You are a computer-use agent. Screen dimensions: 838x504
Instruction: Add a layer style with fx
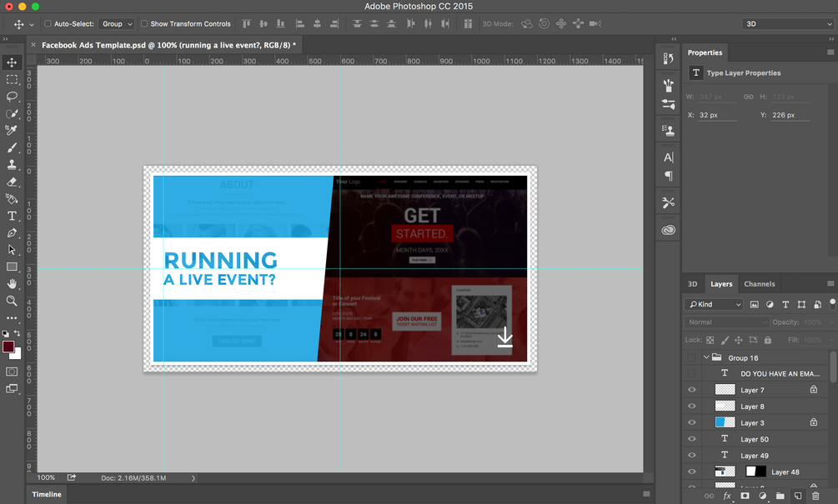pyautogui.click(x=727, y=496)
